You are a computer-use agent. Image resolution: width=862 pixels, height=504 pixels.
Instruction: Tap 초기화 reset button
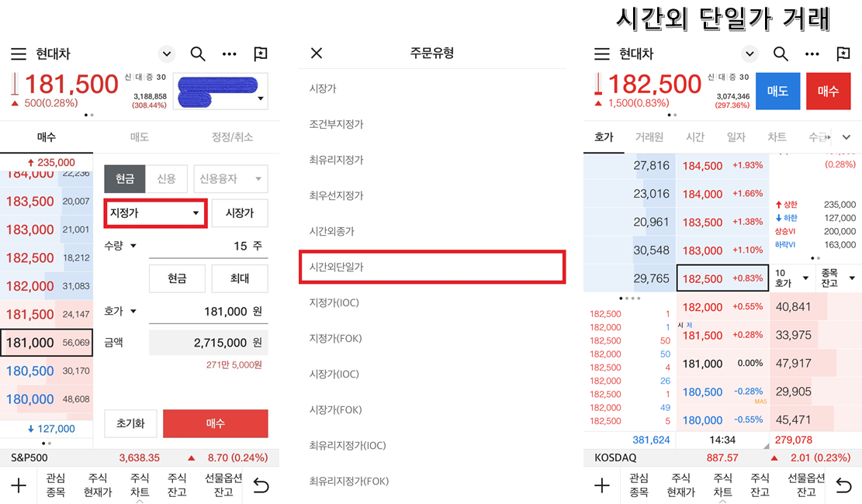coord(130,423)
